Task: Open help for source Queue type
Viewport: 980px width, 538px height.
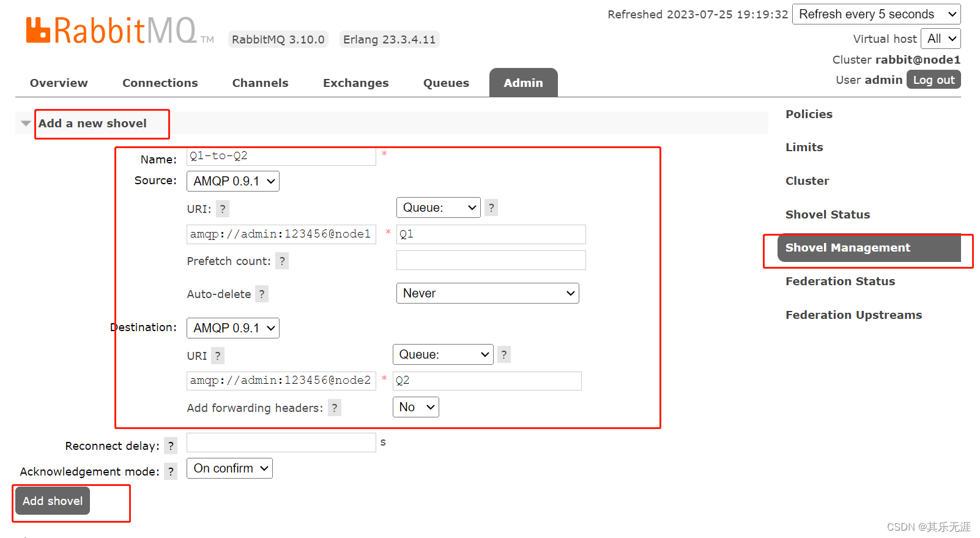Action: (491, 207)
